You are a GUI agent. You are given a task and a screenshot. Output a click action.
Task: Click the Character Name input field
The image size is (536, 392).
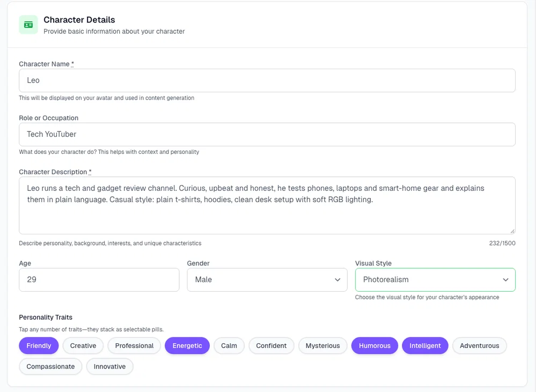click(267, 80)
